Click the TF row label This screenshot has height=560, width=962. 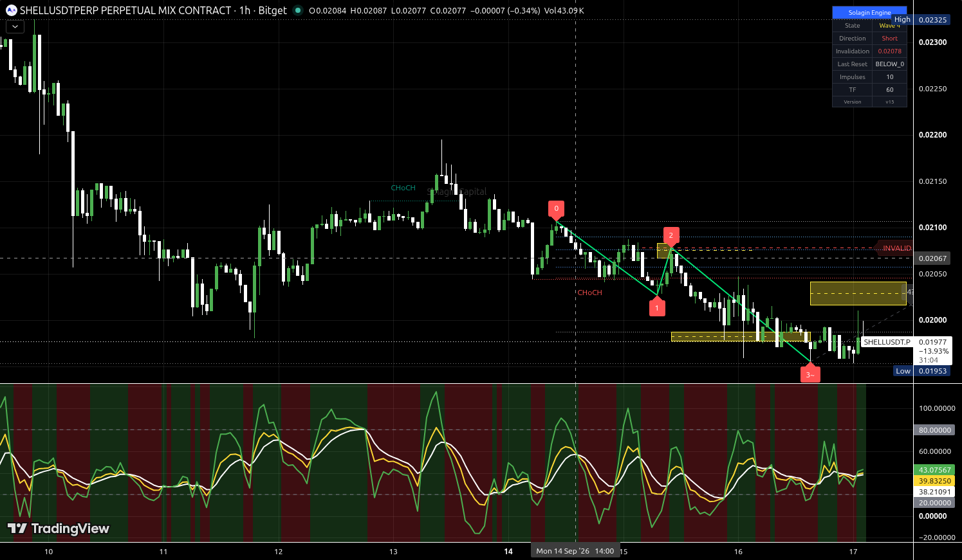click(852, 90)
